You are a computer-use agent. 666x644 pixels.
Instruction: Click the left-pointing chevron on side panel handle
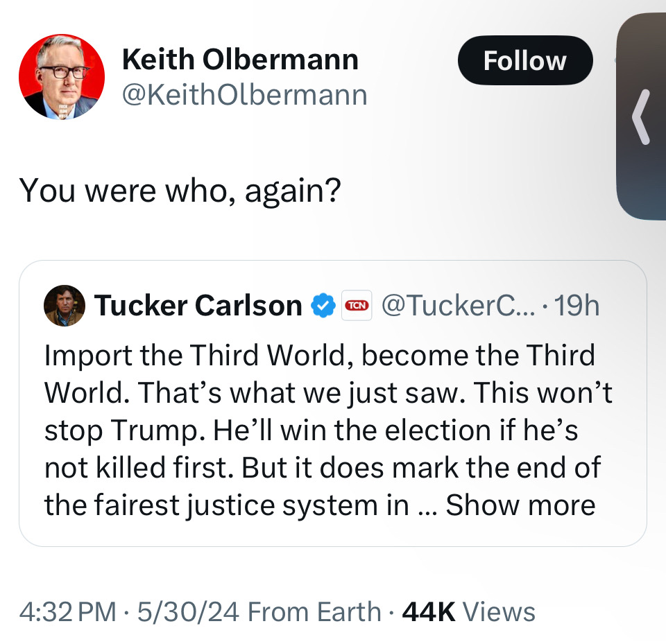tap(641, 117)
